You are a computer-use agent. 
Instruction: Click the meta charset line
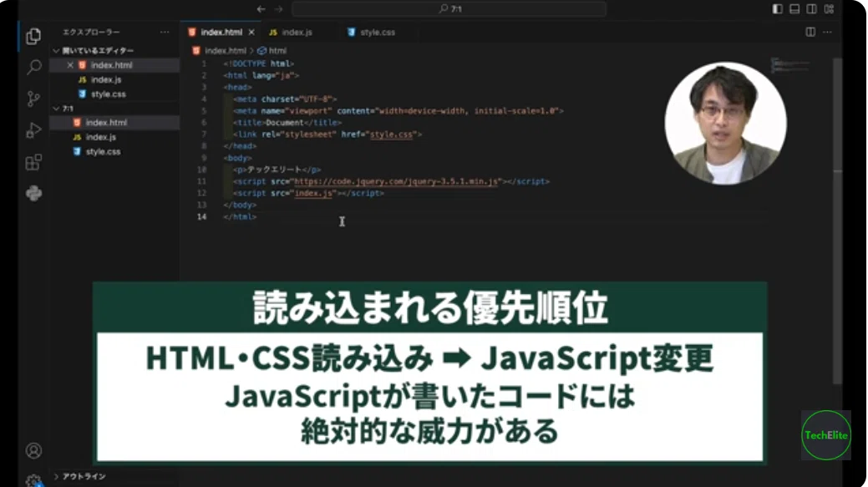click(285, 99)
